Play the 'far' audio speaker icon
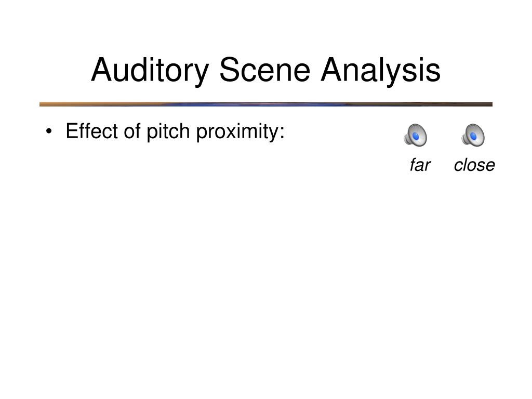The height and width of the screenshot is (399, 532). coord(415,135)
